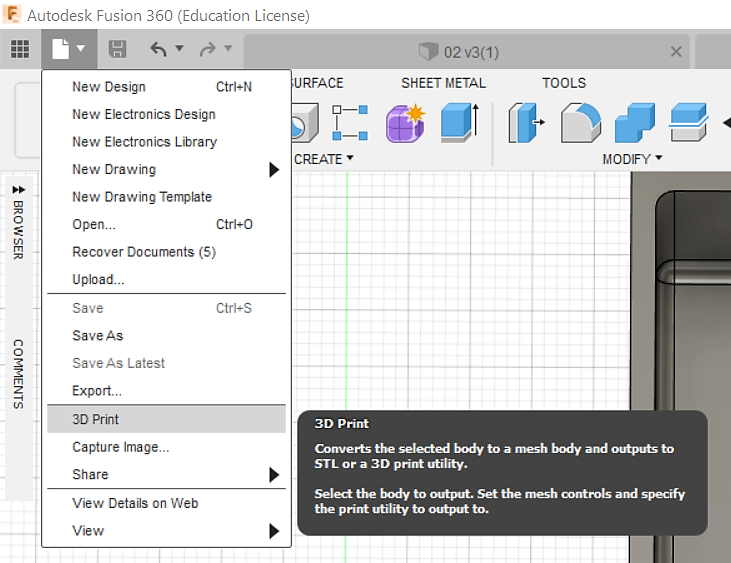Viewport: 731px width, 563px height.
Task: Choose Recover Documents (5)
Action: (x=166, y=252)
